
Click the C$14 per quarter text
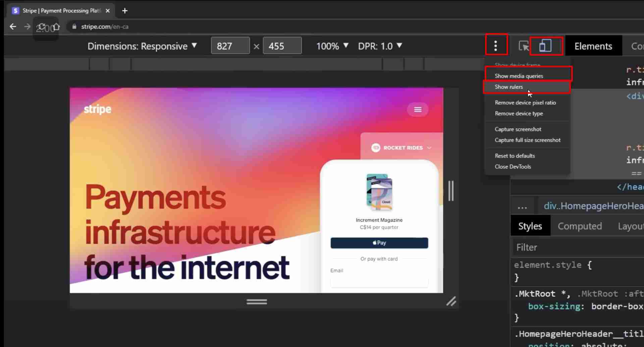[x=379, y=227]
